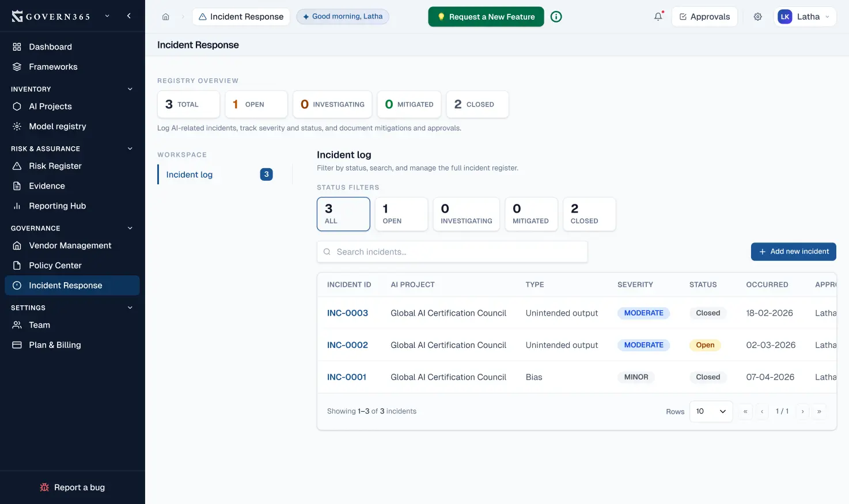
Task: Open the Rows per page dropdown
Action: click(711, 411)
